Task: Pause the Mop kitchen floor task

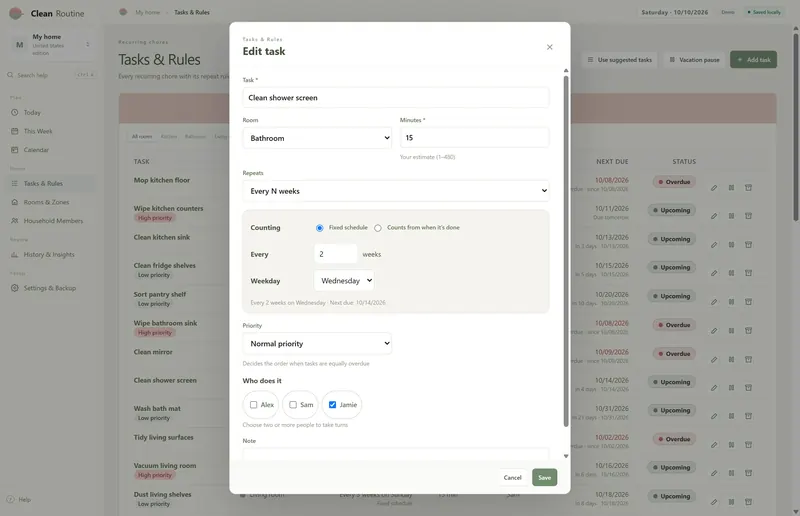Action: coord(731,188)
